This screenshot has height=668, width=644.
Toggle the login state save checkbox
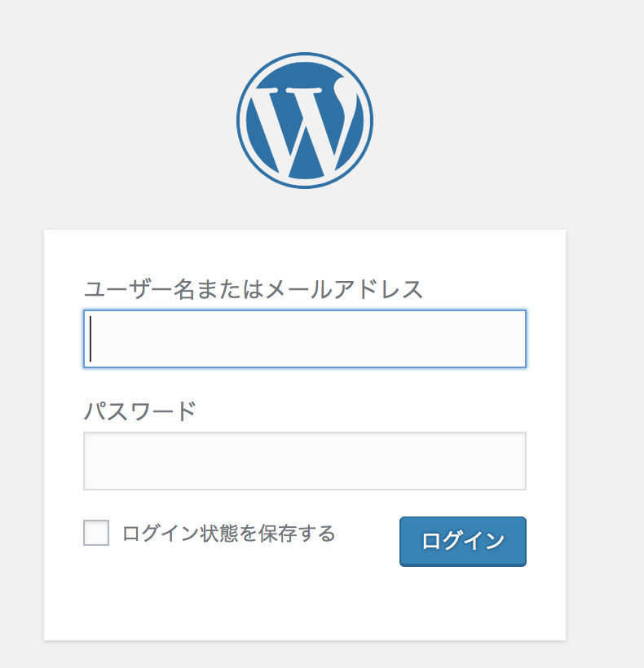coord(96,533)
